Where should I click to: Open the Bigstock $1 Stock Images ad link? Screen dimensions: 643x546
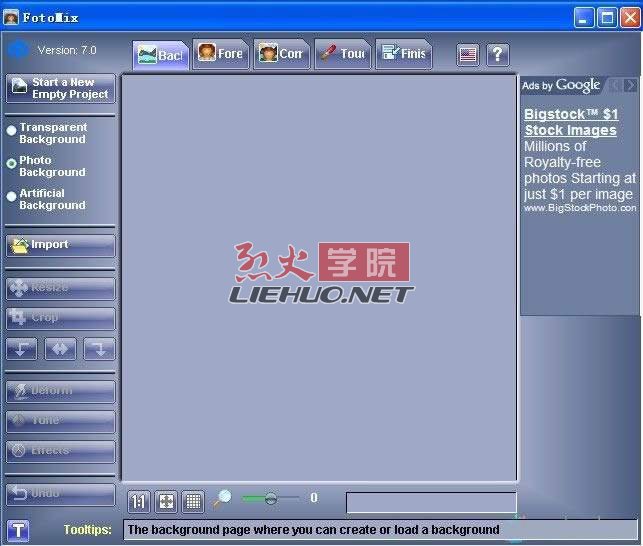pyautogui.click(x=571, y=122)
